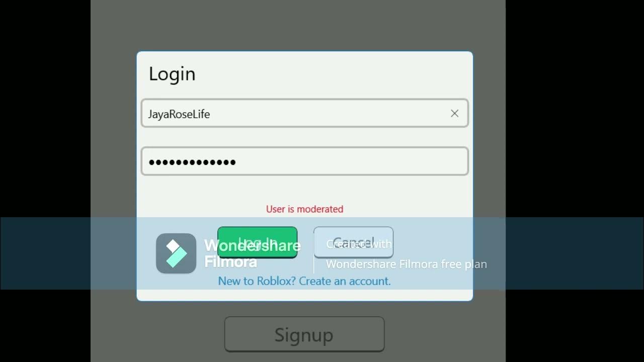The width and height of the screenshot is (644, 362).
Task: Click the green Log In button
Action: pos(257,242)
